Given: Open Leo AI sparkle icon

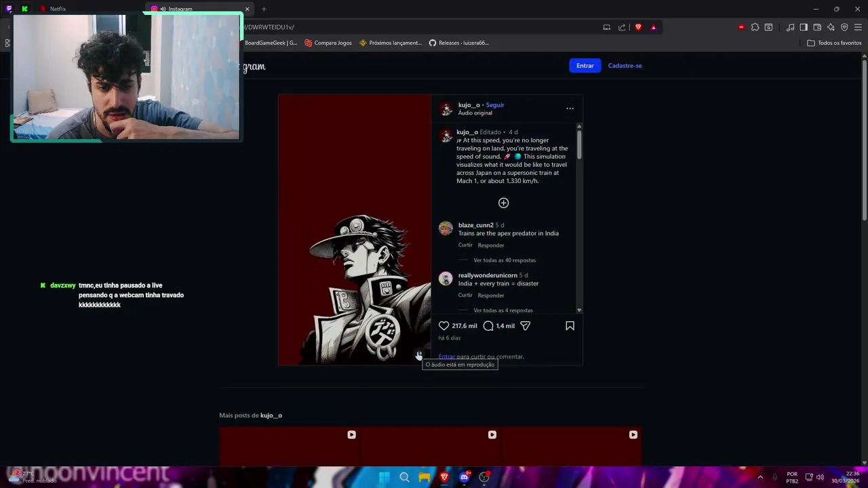Looking at the screenshot, I should (831, 27).
